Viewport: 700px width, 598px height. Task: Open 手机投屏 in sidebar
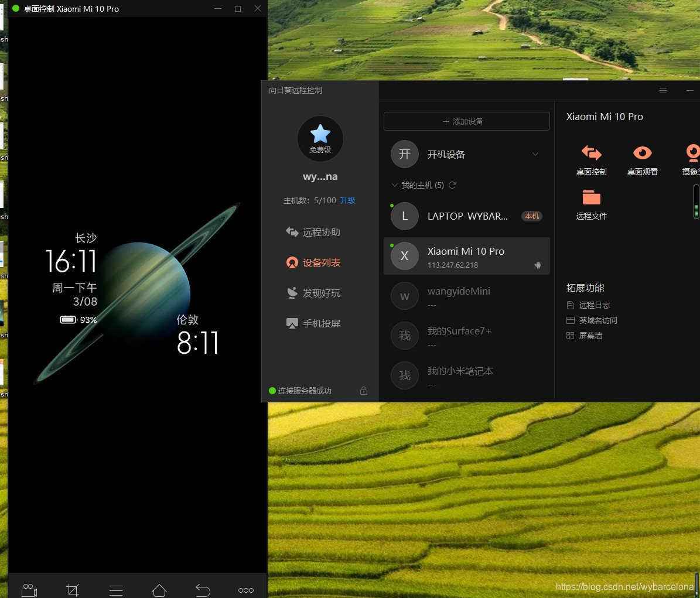[313, 323]
